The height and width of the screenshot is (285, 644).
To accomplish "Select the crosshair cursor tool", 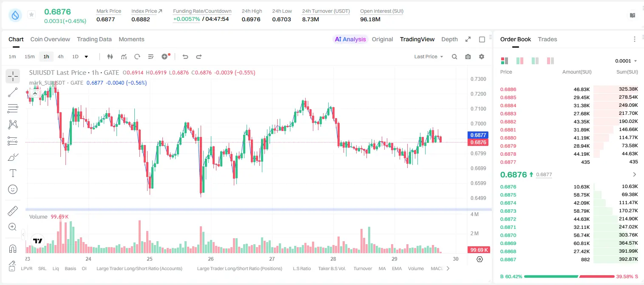I will coord(13,76).
